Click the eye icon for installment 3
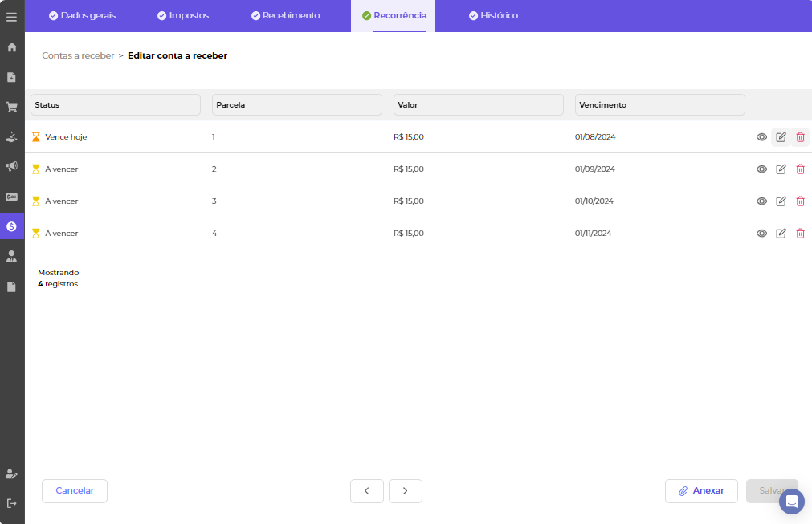Image resolution: width=812 pixels, height=524 pixels. (761, 201)
